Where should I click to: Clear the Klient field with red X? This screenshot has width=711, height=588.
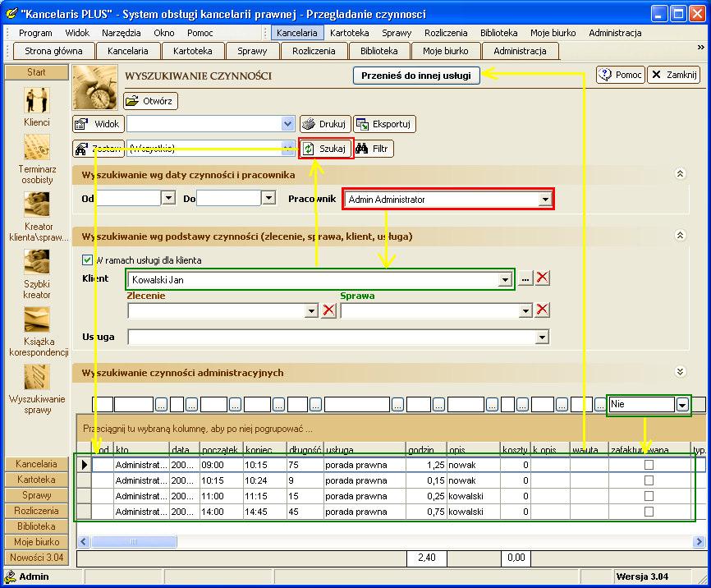543,278
